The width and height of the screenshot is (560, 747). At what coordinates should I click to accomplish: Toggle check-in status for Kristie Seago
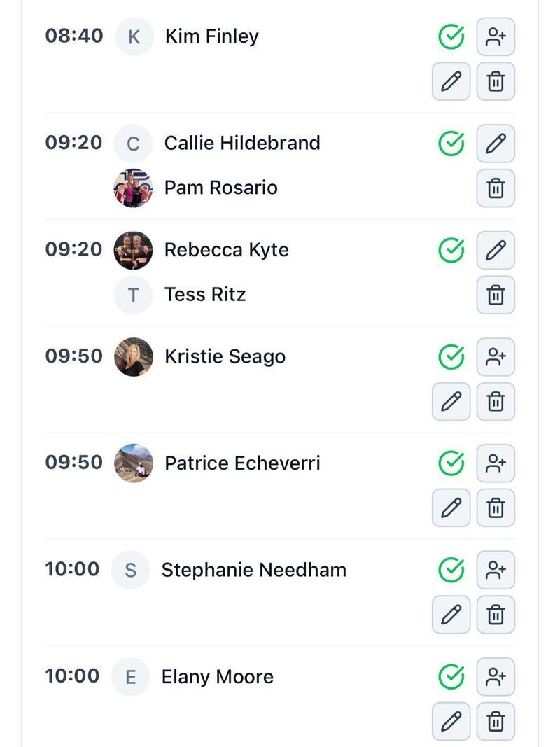click(451, 357)
